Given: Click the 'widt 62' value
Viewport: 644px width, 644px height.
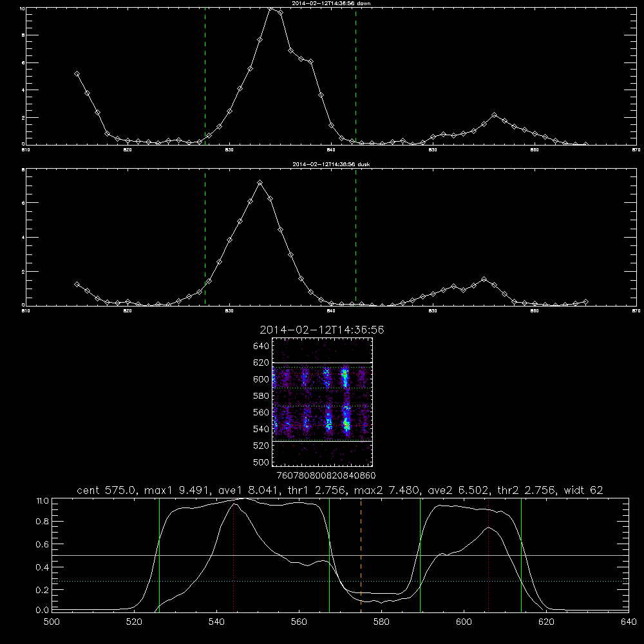Looking at the screenshot, I should point(583,490).
